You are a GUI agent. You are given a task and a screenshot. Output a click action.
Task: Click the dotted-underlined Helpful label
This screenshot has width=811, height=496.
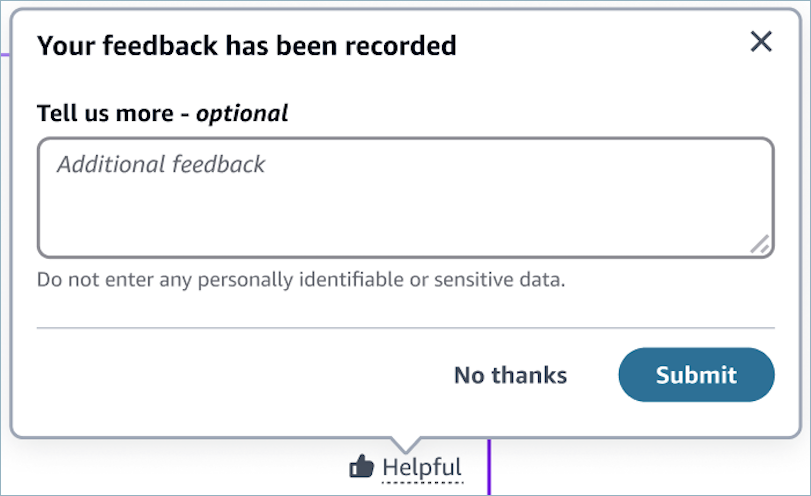(x=422, y=467)
